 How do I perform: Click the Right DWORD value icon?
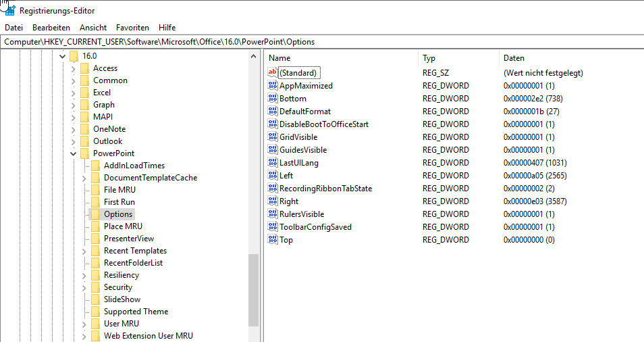click(272, 201)
